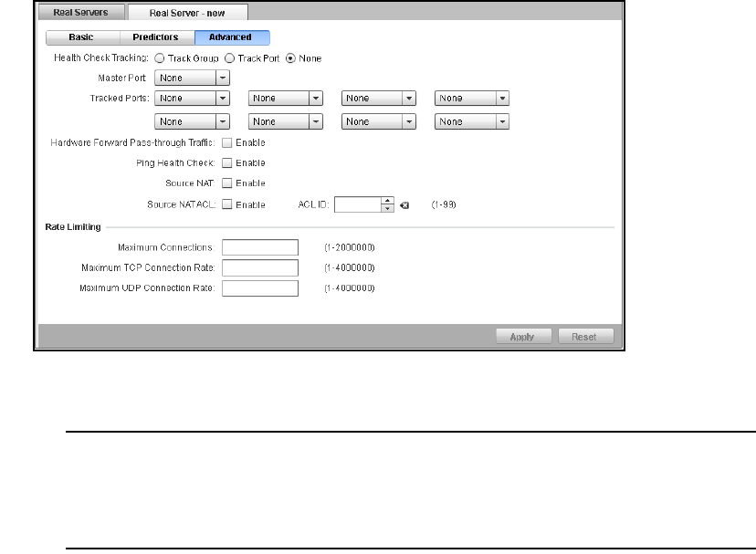Image resolution: width=756 pixels, height=554 pixels.
Task: Toggle the Source NAT checkbox
Action: pyautogui.click(x=227, y=183)
